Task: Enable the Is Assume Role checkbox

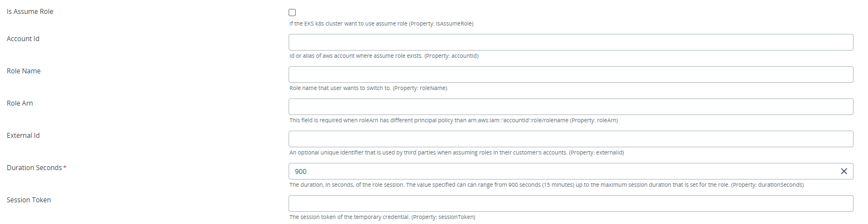Action: [292, 12]
